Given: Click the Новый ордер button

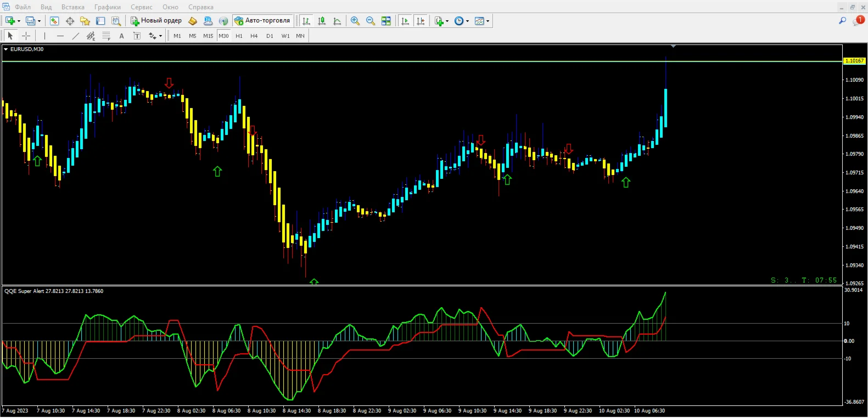Looking at the screenshot, I should [156, 21].
